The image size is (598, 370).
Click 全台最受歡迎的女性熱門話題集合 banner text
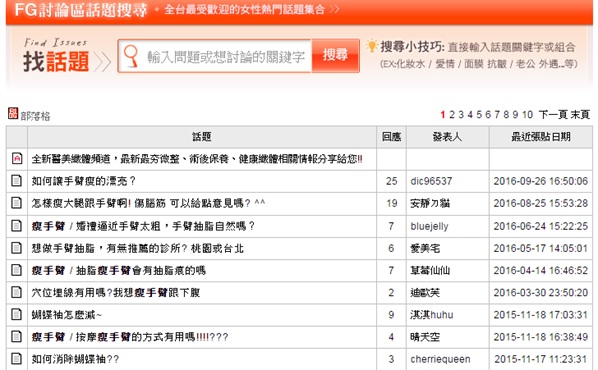click(244, 9)
